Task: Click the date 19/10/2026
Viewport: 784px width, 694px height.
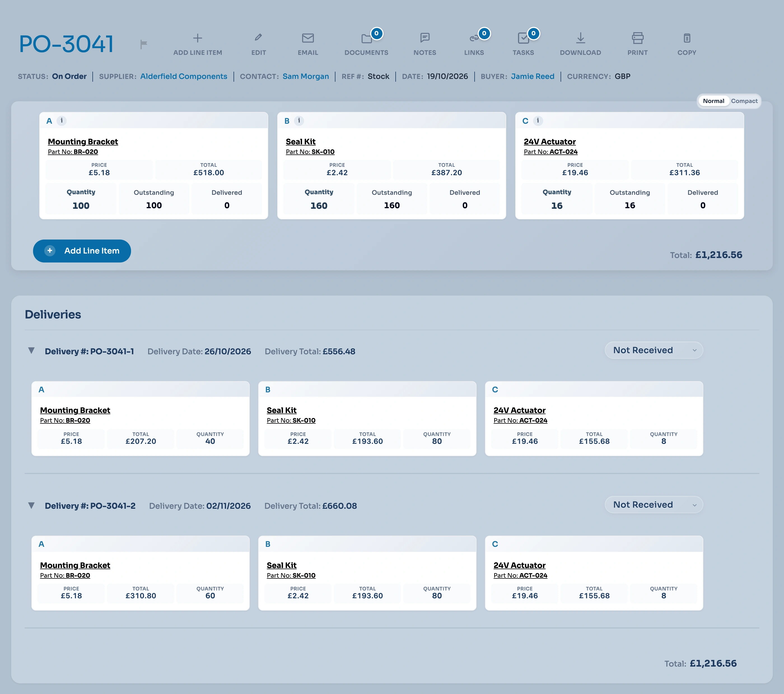Action: click(448, 76)
